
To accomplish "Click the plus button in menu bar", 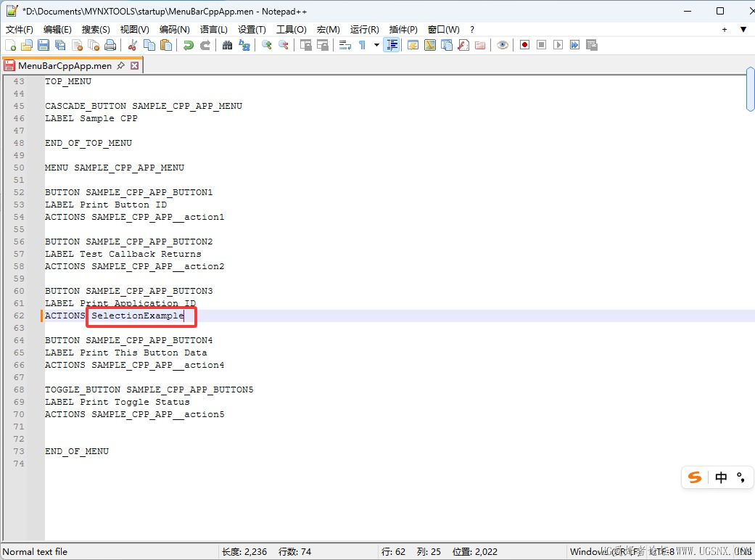I will click(724, 30).
